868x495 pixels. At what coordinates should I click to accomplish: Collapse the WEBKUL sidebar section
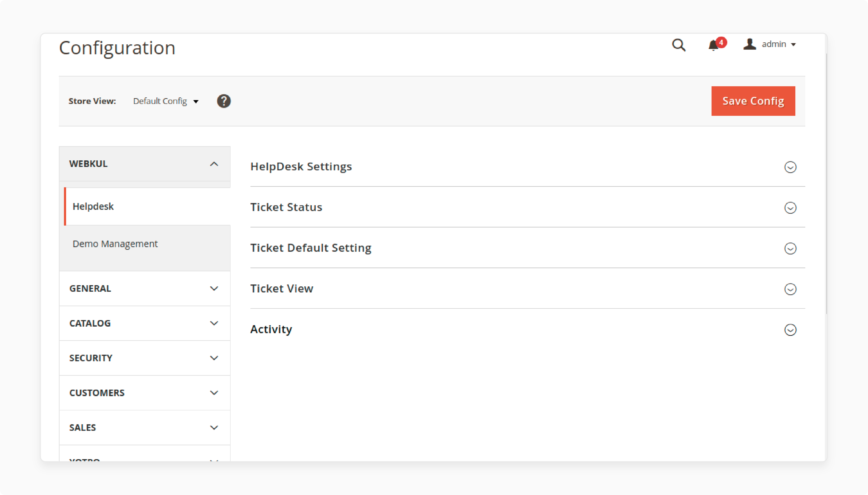(145, 164)
